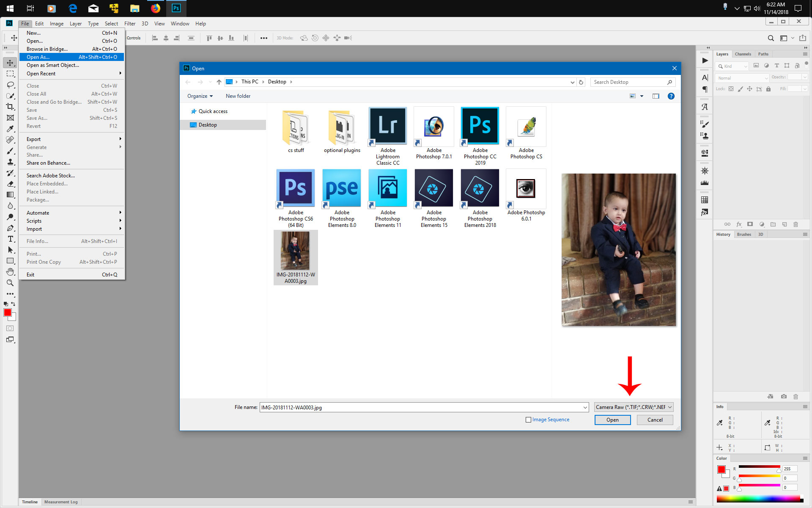The image size is (812, 508).
Task: Open the Paragraph panel icon
Action: pyautogui.click(x=705, y=89)
